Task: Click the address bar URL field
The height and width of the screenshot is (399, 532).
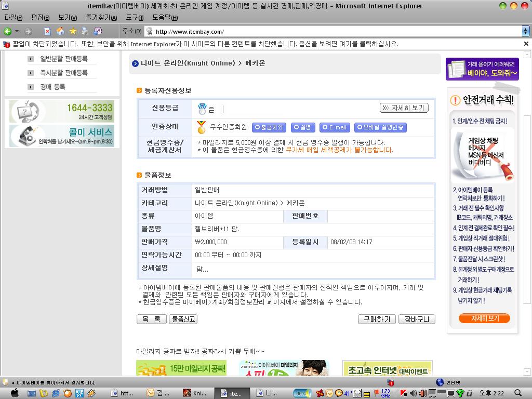Action: pyautogui.click(x=332, y=32)
